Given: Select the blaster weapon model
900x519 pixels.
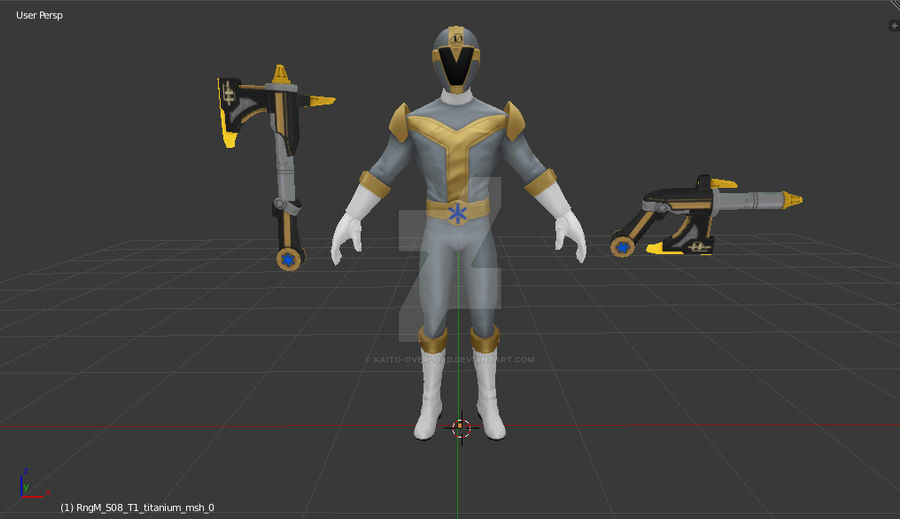Looking at the screenshot, I should 705,216.
